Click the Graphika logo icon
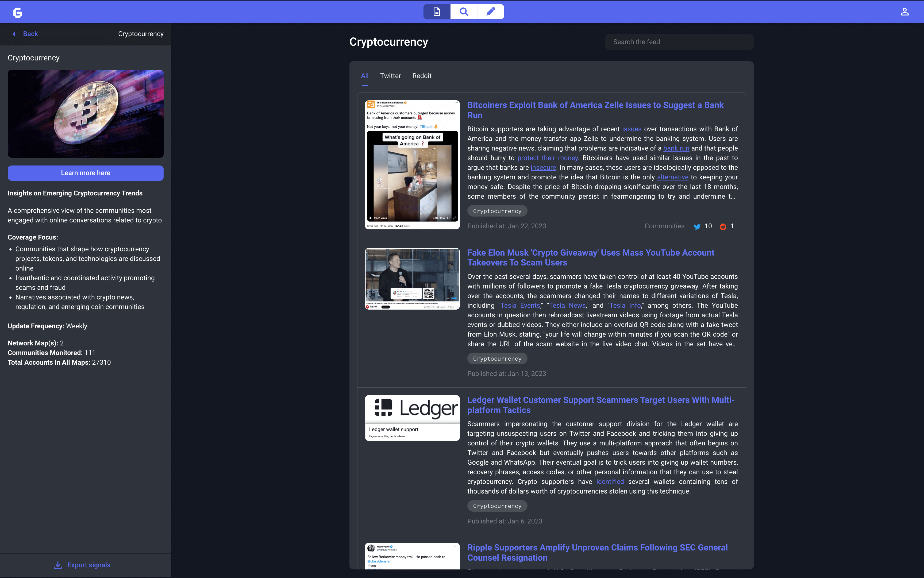924x578 pixels. point(18,13)
